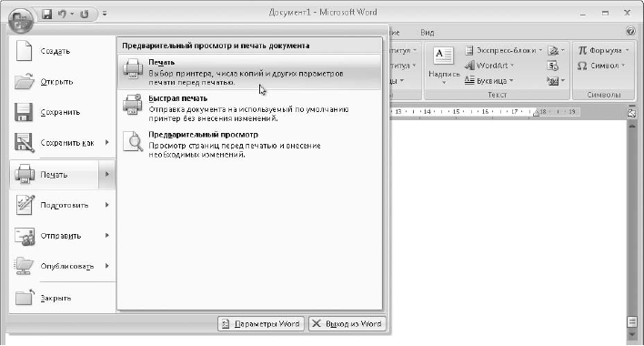Click the date and time icon in Текст group
Viewport: 644px width, 346px height.
[553, 66]
